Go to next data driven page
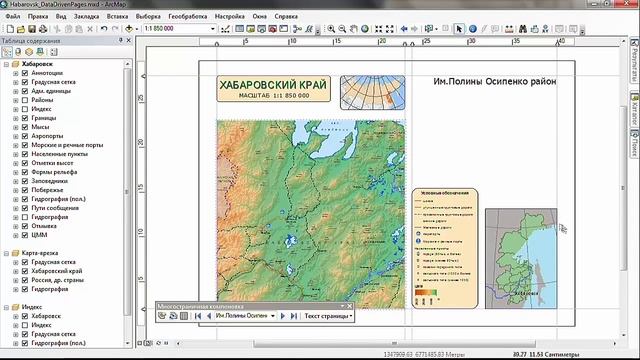The width and height of the screenshot is (640, 360). [282, 316]
